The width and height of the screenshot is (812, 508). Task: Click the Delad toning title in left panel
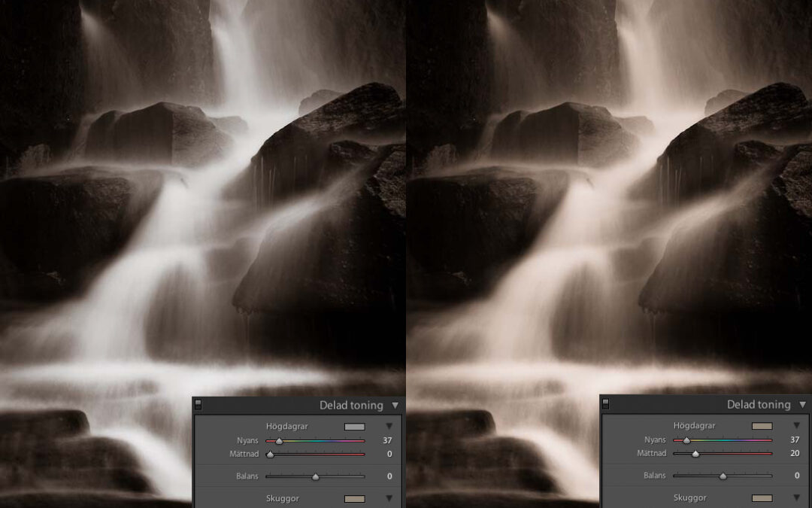pos(351,406)
